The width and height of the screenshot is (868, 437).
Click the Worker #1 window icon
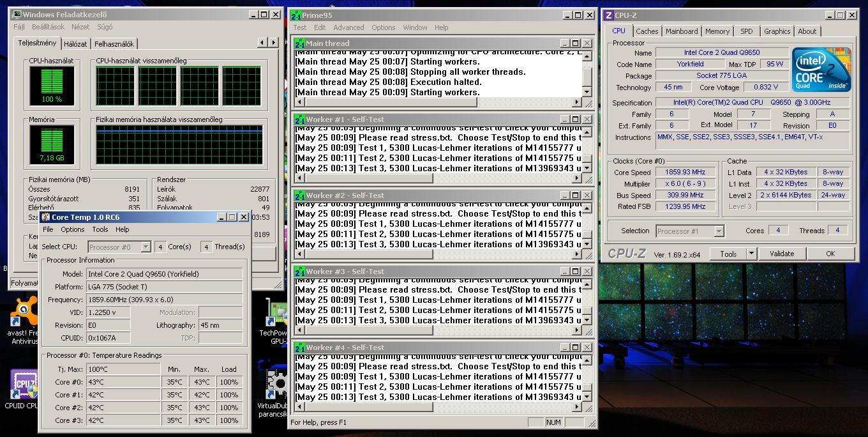pos(299,119)
